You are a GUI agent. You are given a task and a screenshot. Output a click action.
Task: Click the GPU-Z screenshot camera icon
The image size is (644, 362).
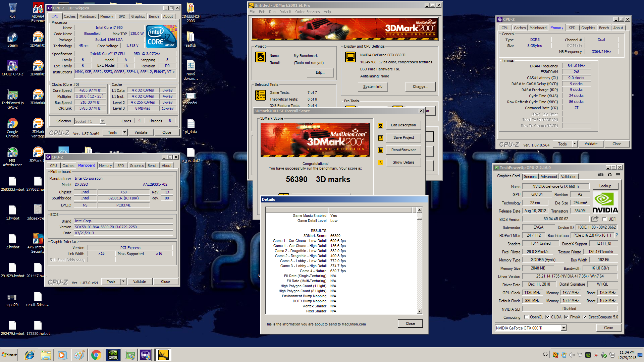[x=600, y=175]
